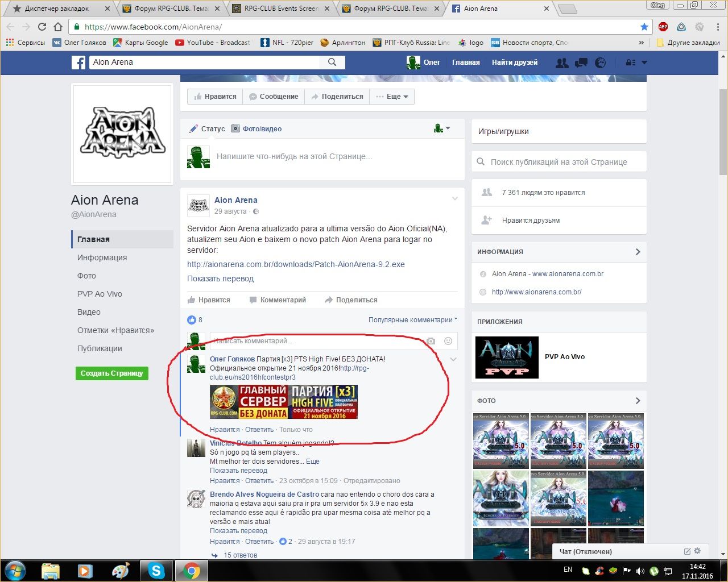Select Фото/видео composer option

257,129
